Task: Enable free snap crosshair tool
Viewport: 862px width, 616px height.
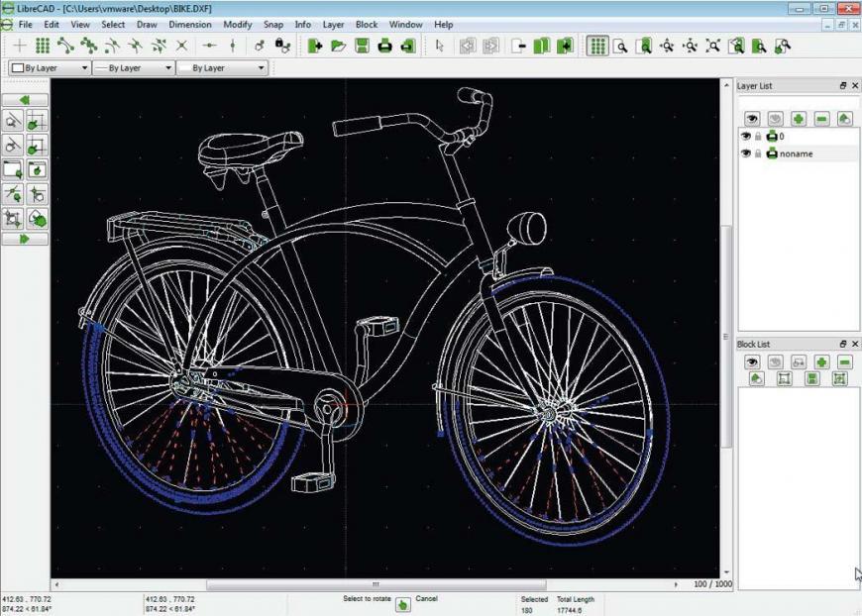Action: point(20,46)
